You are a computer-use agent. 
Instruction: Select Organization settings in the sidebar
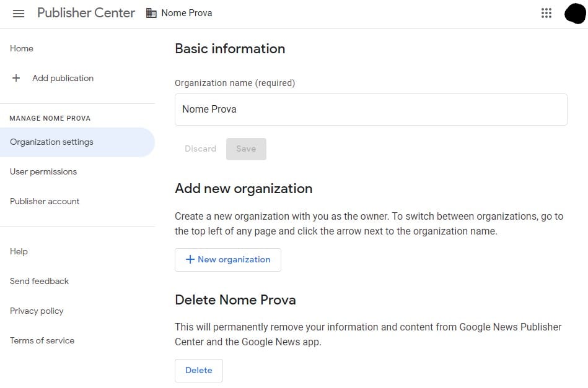click(51, 142)
